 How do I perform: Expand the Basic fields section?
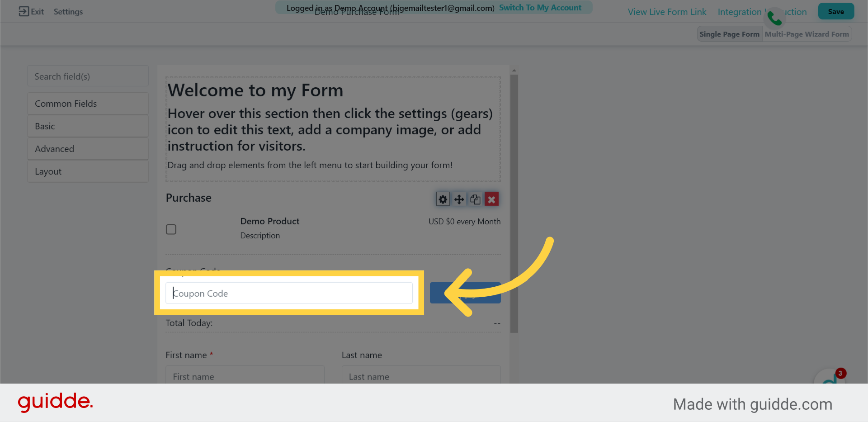[88, 126]
